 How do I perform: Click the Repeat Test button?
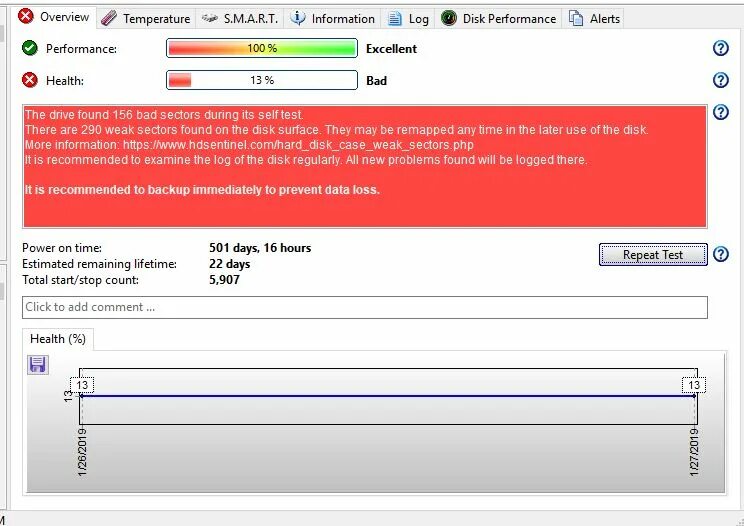653,255
